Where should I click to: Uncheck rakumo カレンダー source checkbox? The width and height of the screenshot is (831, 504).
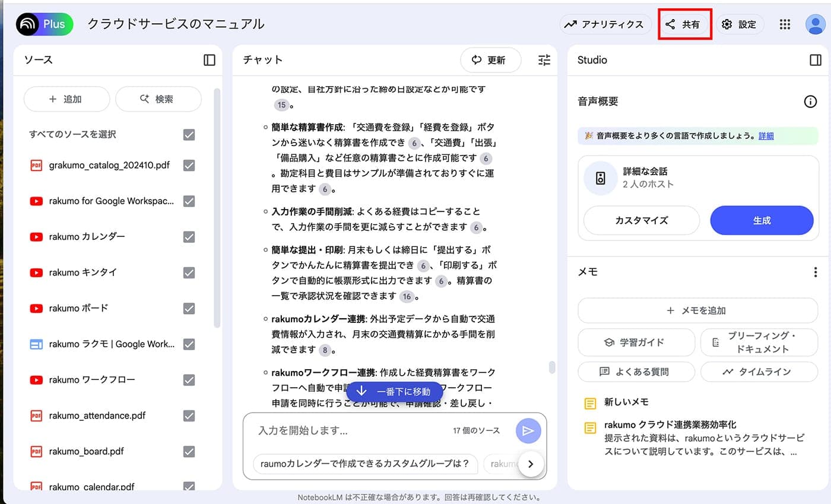(189, 237)
